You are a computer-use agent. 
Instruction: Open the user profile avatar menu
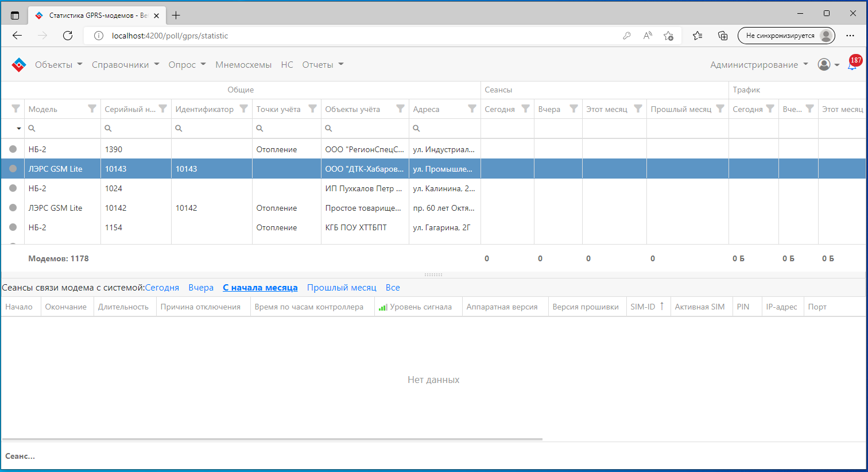824,65
